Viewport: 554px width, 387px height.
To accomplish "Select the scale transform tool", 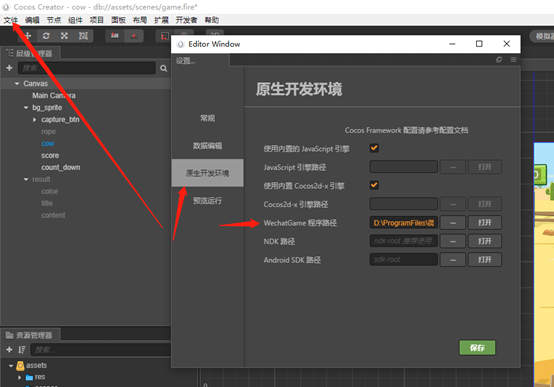I will (64, 36).
